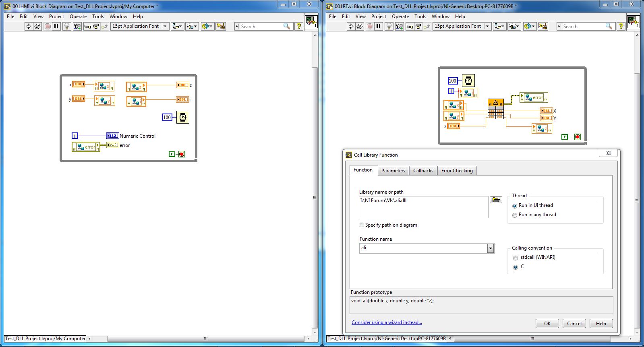Image resolution: width=644 pixels, height=347 pixels.
Task: Open Distribute Objects dropdown in 001RT.vi
Action: click(x=514, y=26)
